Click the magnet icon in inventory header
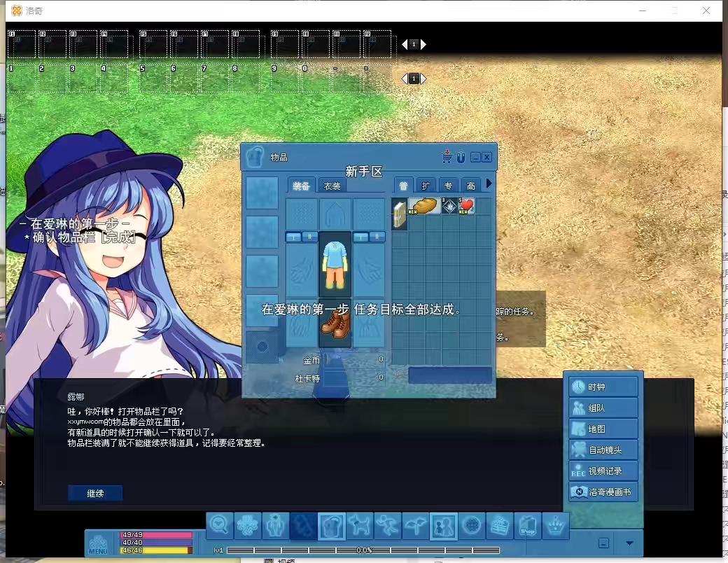 461,157
